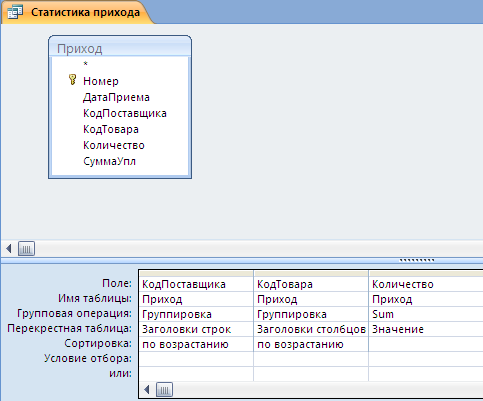Click the Значение crosstab cell
The width and height of the screenshot is (483, 401).
point(426,329)
